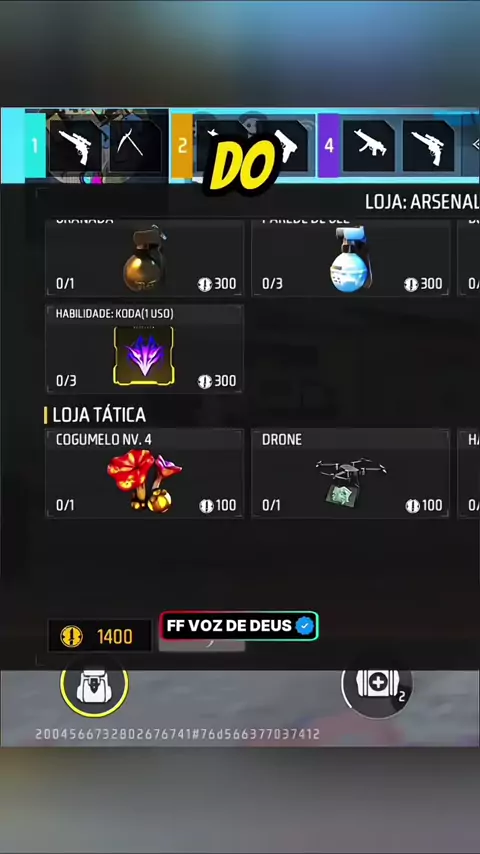Click the FF VOZ DE DEUS channel badge

(239, 626)
